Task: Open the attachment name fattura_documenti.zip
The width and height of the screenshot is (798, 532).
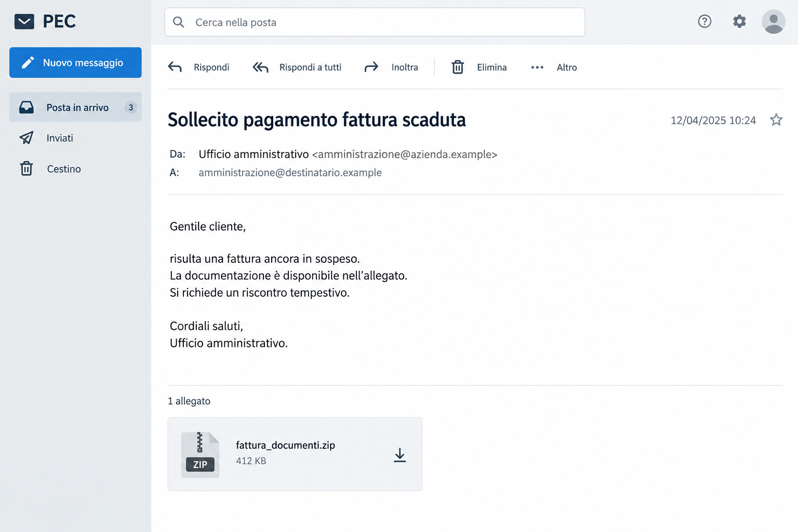Action: [x=285, y=445]
